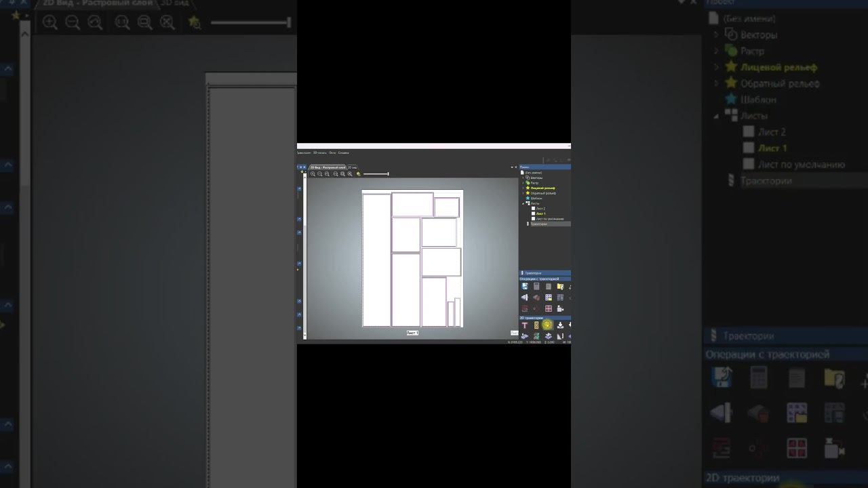Toggle yellow star beside Обратный рельеф
The image size is (868, 488).
pos(528,193)
